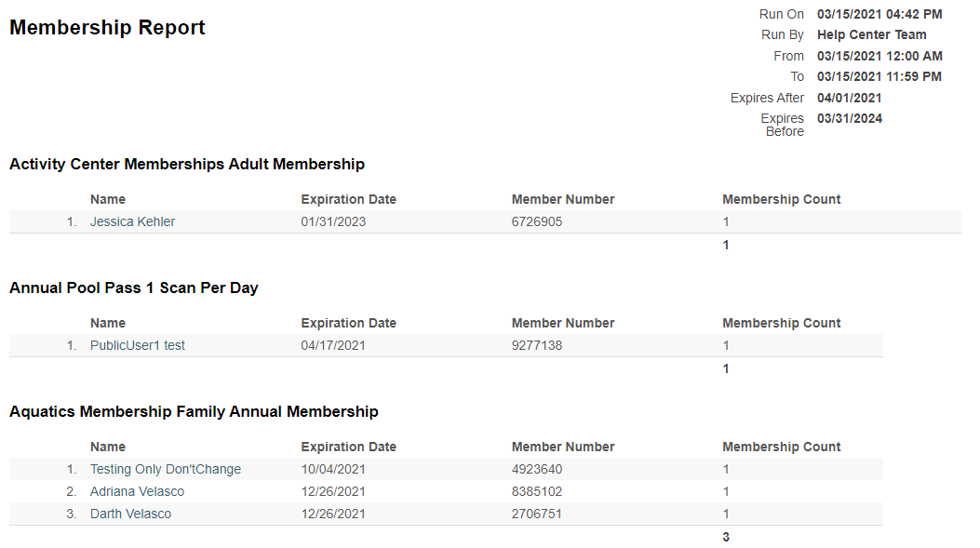Click member number 8385102

pos(537,492)
